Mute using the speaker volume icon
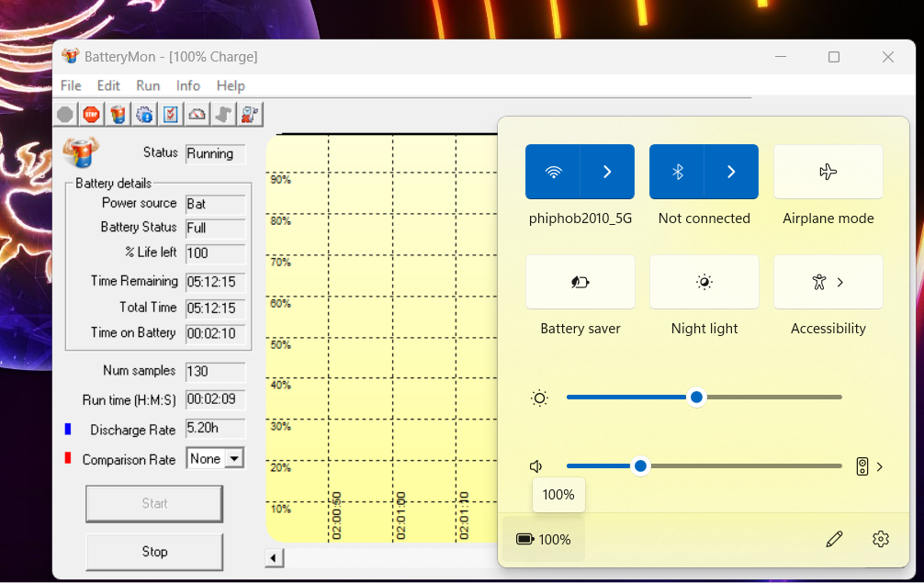This screenshot has width=924, height=583. click(x=535, y=466)
